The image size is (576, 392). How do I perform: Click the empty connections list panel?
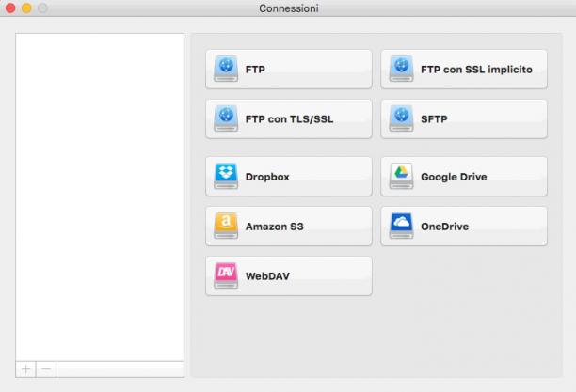[x=100, y=197]
